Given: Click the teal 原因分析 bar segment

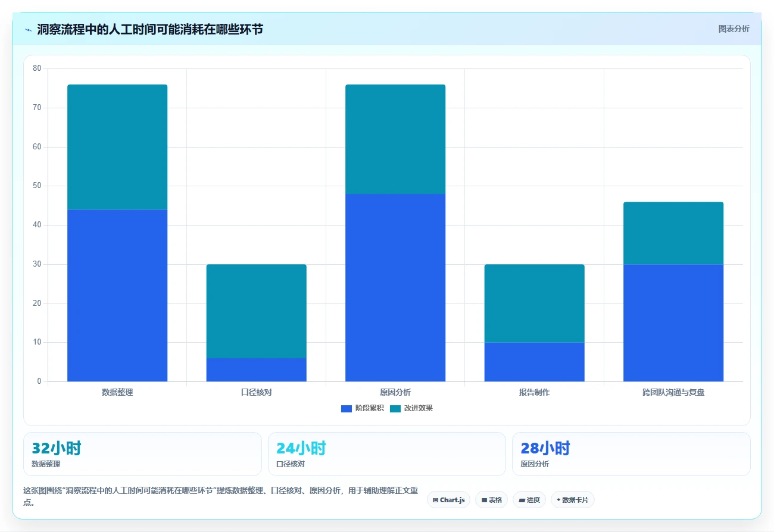Looking at the screenshot, I should [395, 139].
